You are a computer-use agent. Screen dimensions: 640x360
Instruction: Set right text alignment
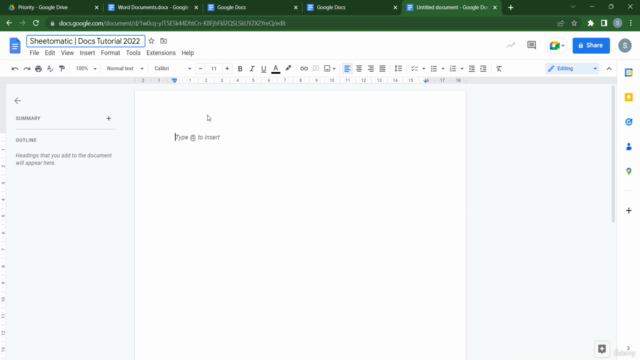pos(371,69)
